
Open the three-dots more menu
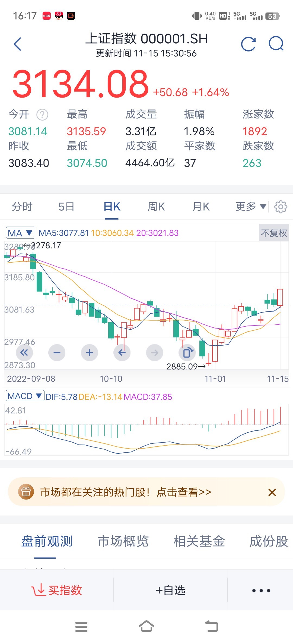point(261,590)
